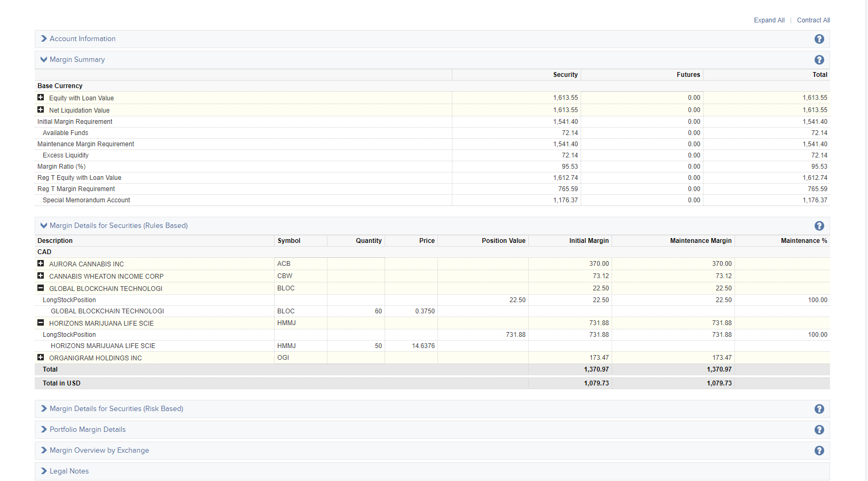The image size is (868, 481).
Task: Click Maintenance Margin Requirement row label
Action: 85,144
